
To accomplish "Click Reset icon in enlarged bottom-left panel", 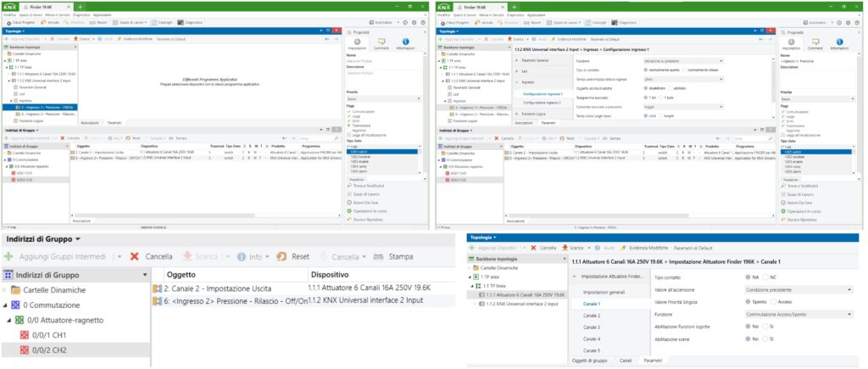I will pyautogui.click(x=281, y=256).
